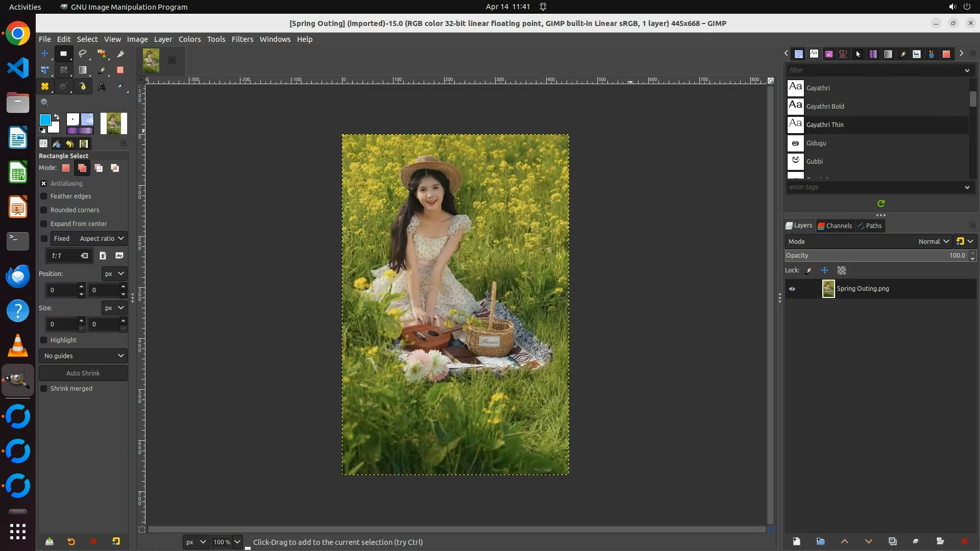The image size is (980, 551).
Task: Select the Zoom magnifier tool
Action: click(44, 103)
